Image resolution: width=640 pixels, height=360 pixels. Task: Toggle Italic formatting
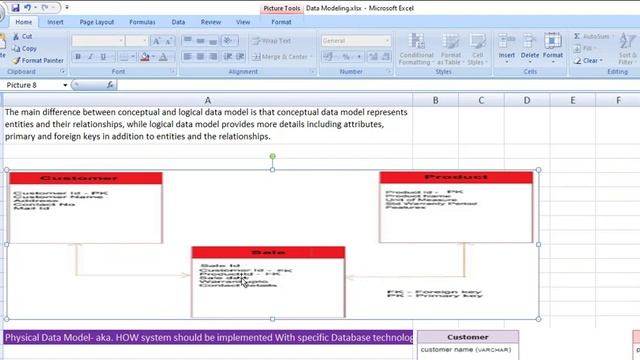click(91, 57)
